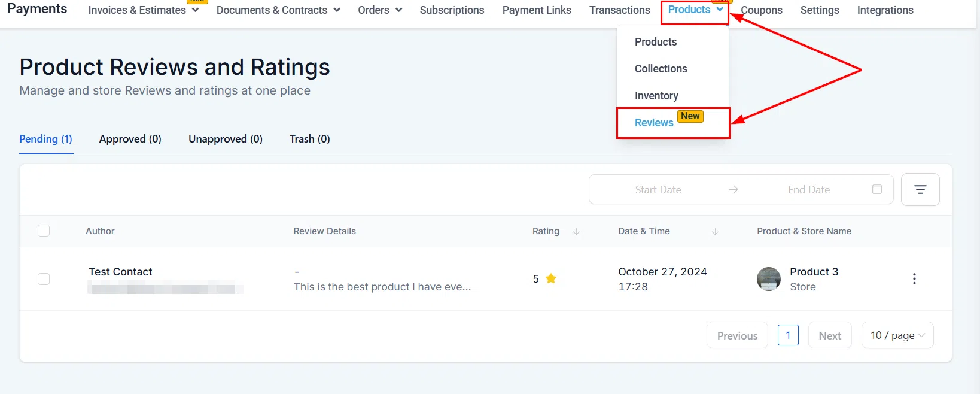Click the Previous pagination button
Viewport: 980px width, 394px height.
tap(737, 335)
